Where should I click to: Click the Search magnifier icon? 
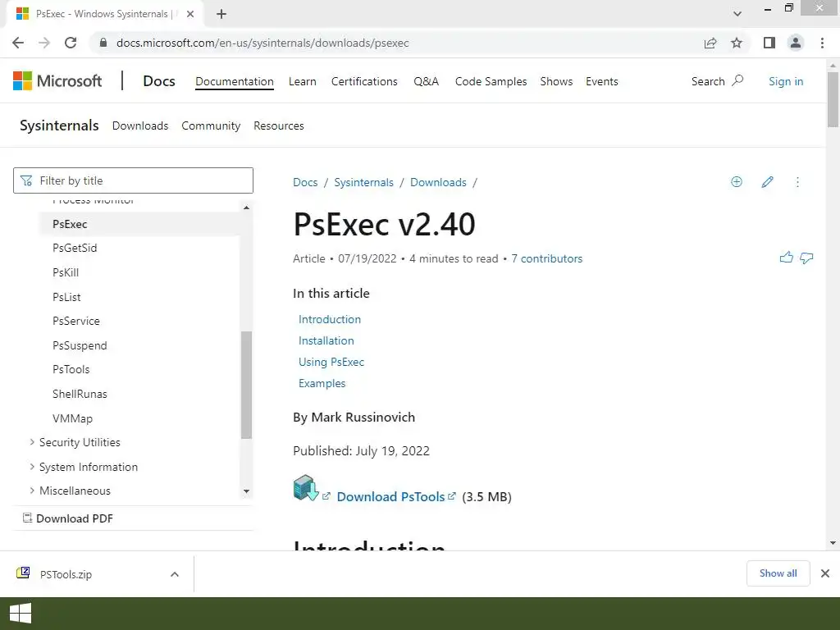click(x=737, y=81)
